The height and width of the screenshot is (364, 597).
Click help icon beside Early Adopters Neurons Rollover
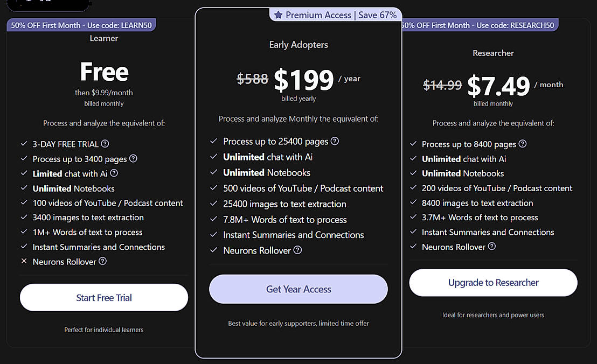pos(297,250)
